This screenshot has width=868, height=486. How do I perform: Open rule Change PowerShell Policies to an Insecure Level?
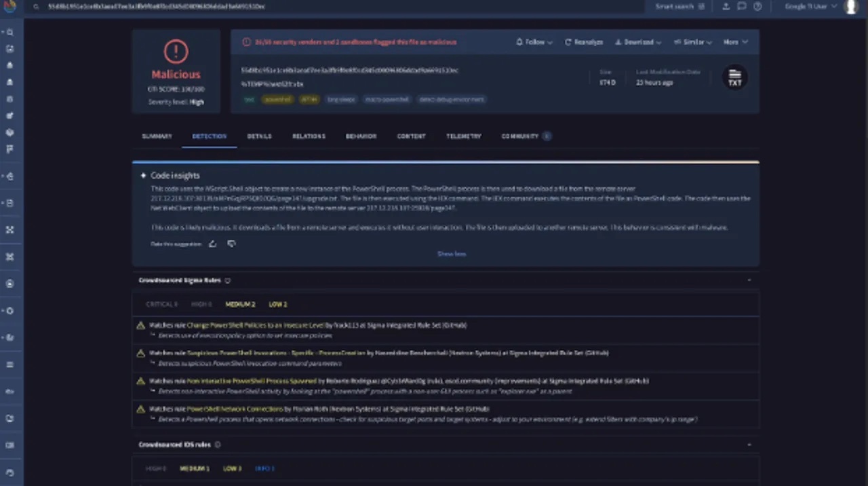tap(256, 325)
